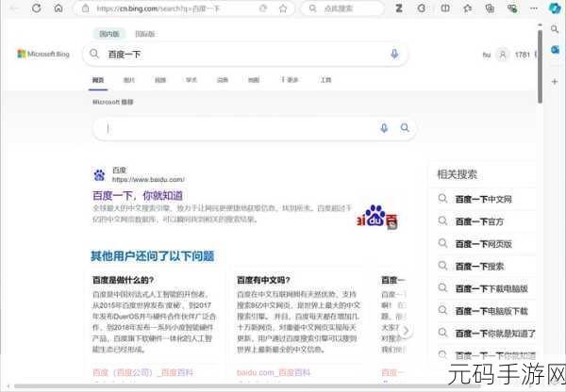Select the 网页 results tab
The width and height of the screenshot is (566, 392).
[98, 80]
